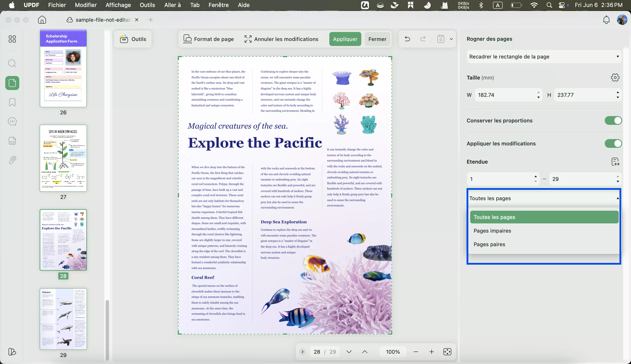Screen dimensions: 631x364
Task: Open the user profile avatar
Action: click(622, 20)
